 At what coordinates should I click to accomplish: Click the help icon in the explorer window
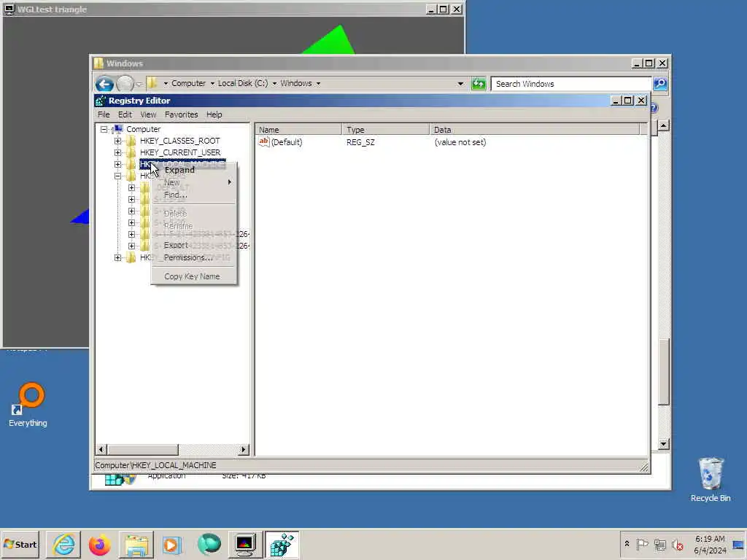click(654, 109)
